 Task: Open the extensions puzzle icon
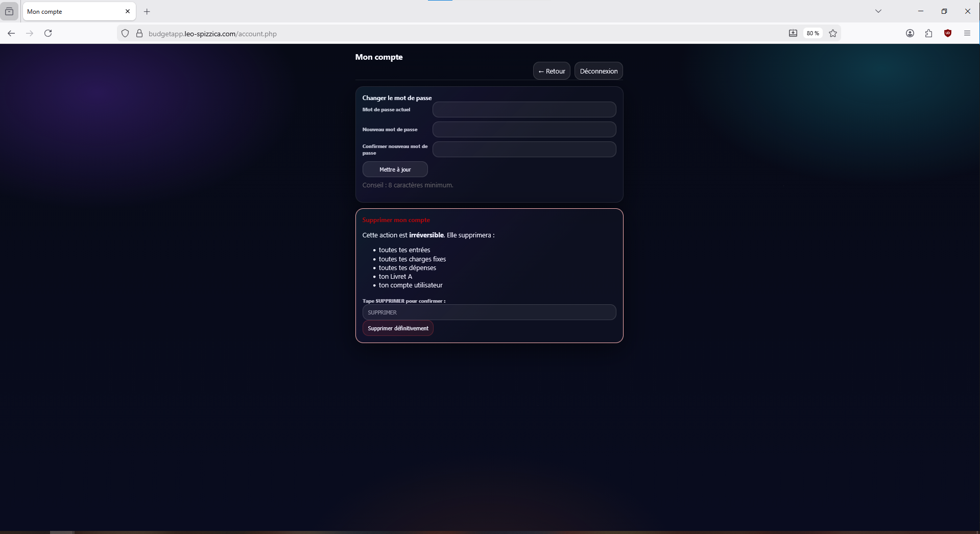click(x=928, y=33)
